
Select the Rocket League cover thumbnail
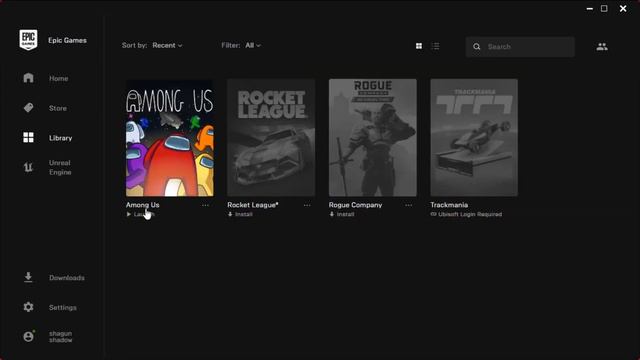click(x=271, y=138)
